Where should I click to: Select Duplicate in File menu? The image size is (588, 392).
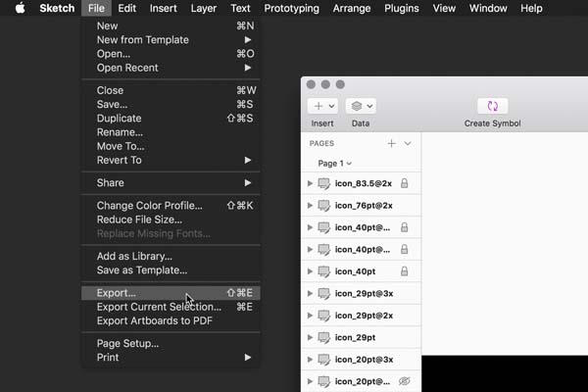171,119
